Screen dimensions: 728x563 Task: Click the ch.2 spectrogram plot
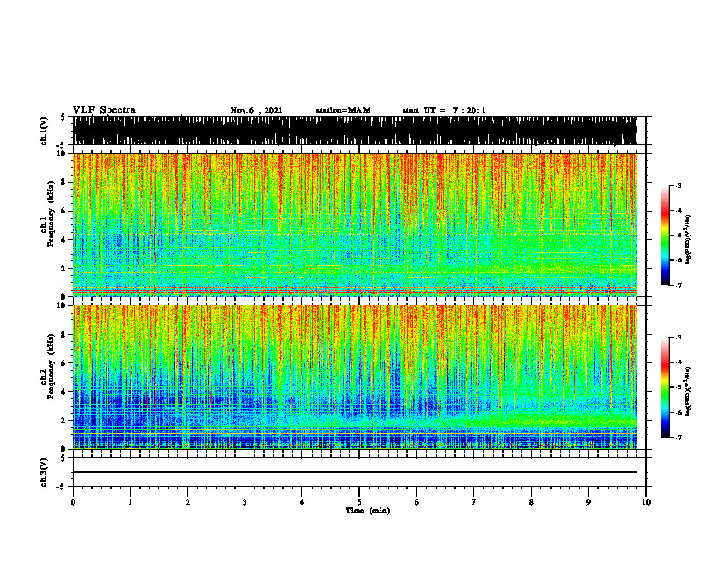click(x=355, y=377)
